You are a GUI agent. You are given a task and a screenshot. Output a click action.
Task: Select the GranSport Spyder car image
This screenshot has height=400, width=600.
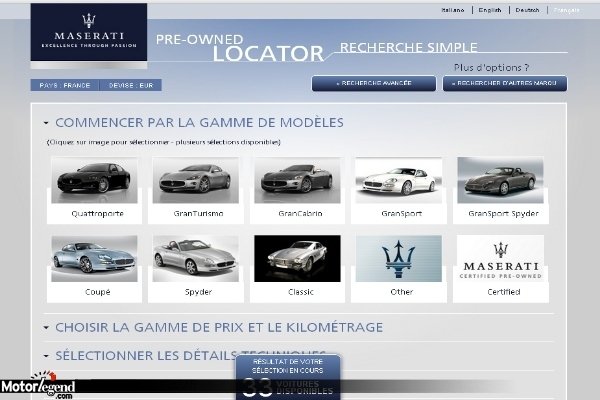(x=501, y=180)
